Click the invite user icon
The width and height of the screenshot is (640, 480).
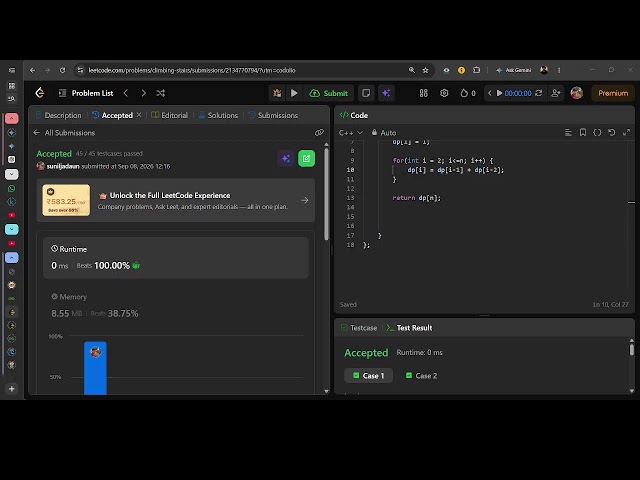coord(556,93)
